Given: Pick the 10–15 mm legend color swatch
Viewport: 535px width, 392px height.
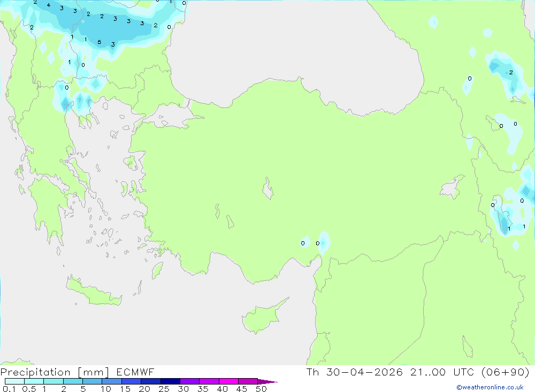Looking at the screenshot, I should (112, 381).
